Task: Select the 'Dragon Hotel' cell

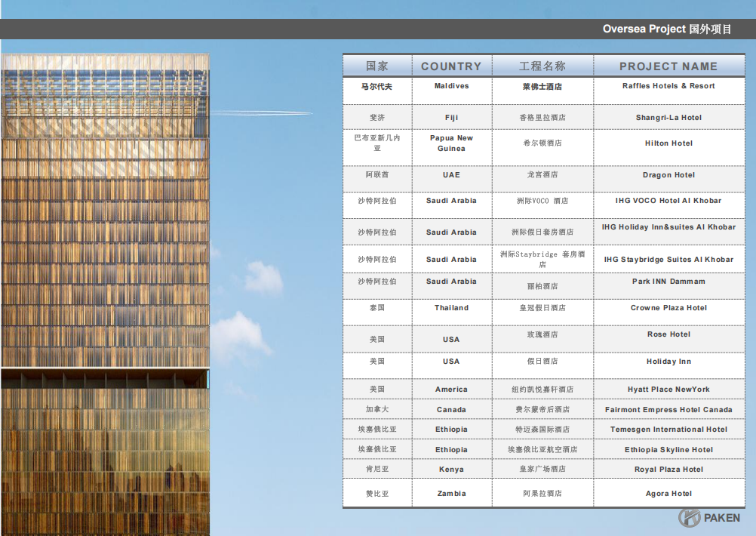Action: pyautogui.click(x=668, y=178)
